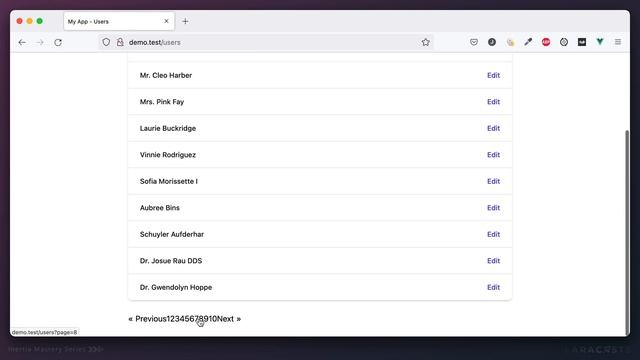Screen dimensions: 640x360
Task: Go back using browser back arrow
Action: pyautogui.click(x=22, y=42)
